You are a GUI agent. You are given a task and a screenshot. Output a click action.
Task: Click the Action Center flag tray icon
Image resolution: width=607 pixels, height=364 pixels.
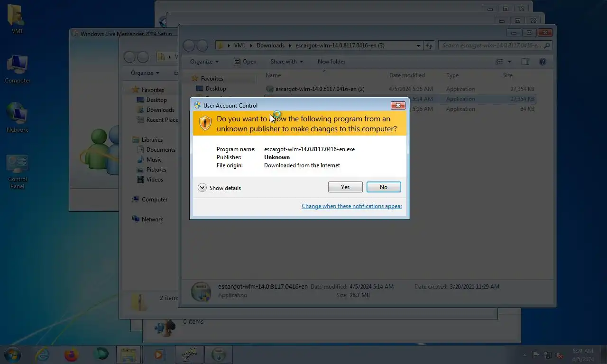coord(535,355)
